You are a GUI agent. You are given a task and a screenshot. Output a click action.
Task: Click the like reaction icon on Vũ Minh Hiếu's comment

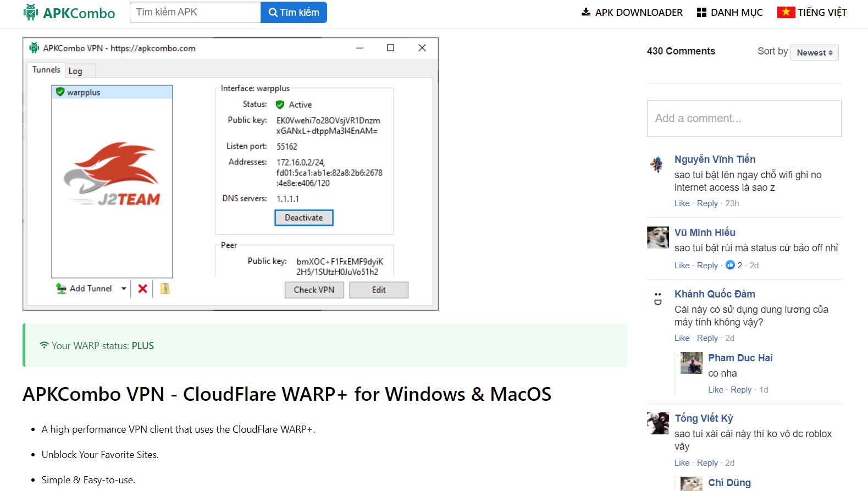730,265
